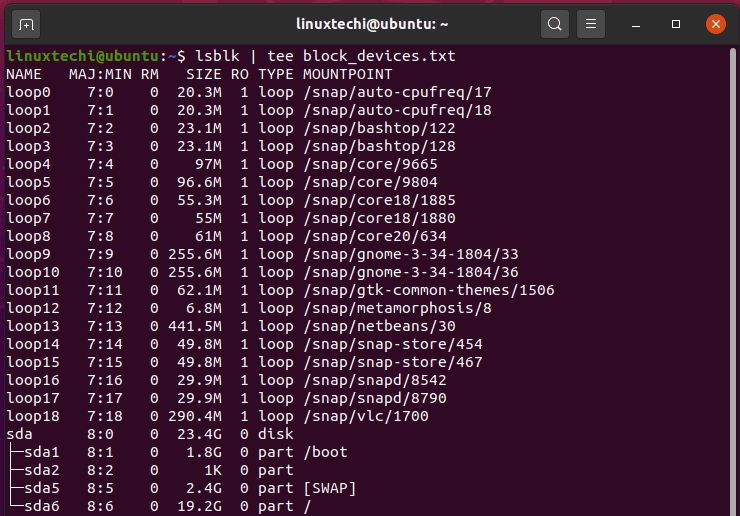This screenshot has width=740, height=516.
Task: Click the path /snap/bashtop/128
Action: click(379, 146)
